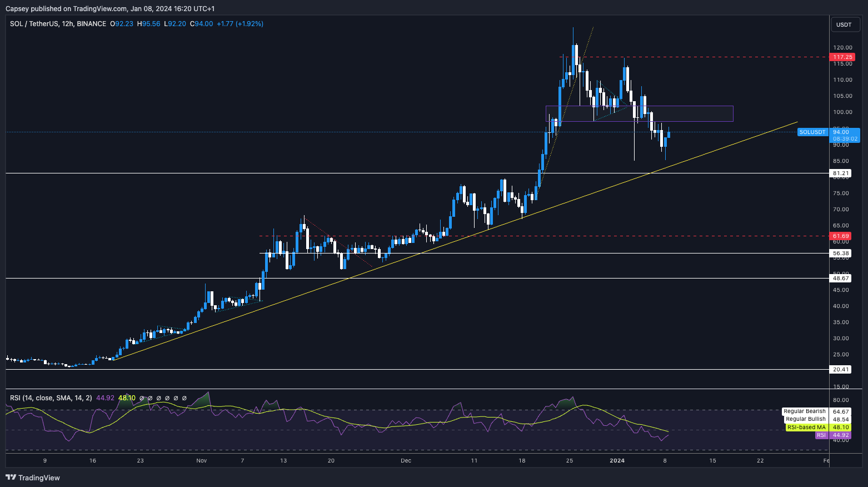
Task: Click the purple rectangle zone near 100.00
Action: 639,113
